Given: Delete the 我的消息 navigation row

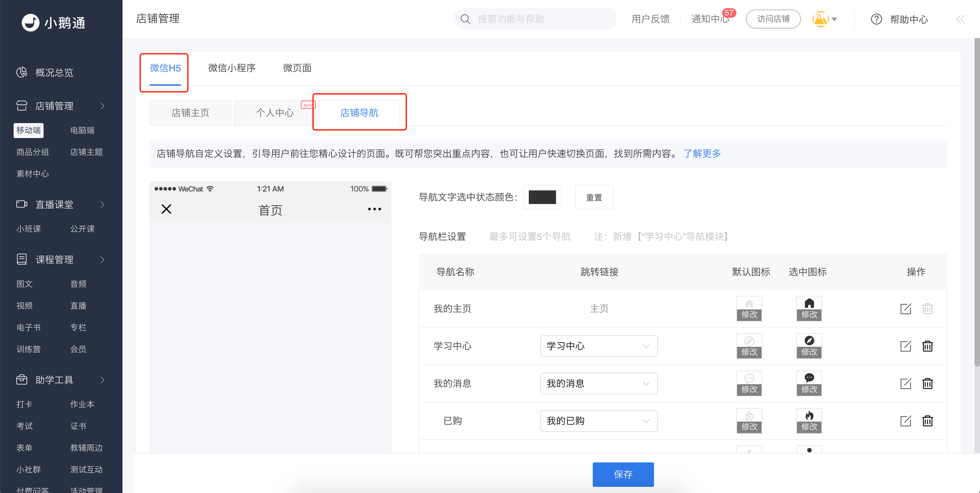Looking at the screenshot, I should pos(927,383).
